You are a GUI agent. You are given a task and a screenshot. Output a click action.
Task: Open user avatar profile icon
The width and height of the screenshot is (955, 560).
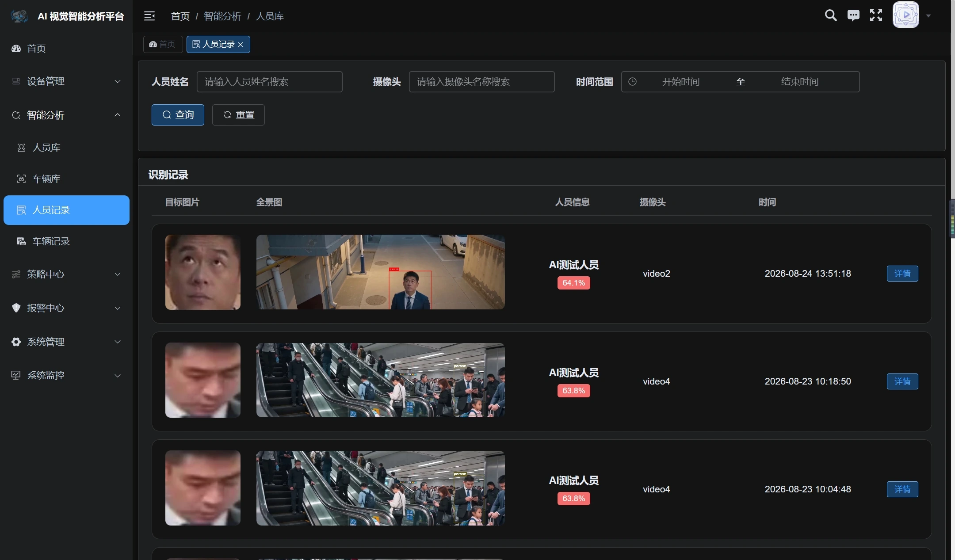905,15
